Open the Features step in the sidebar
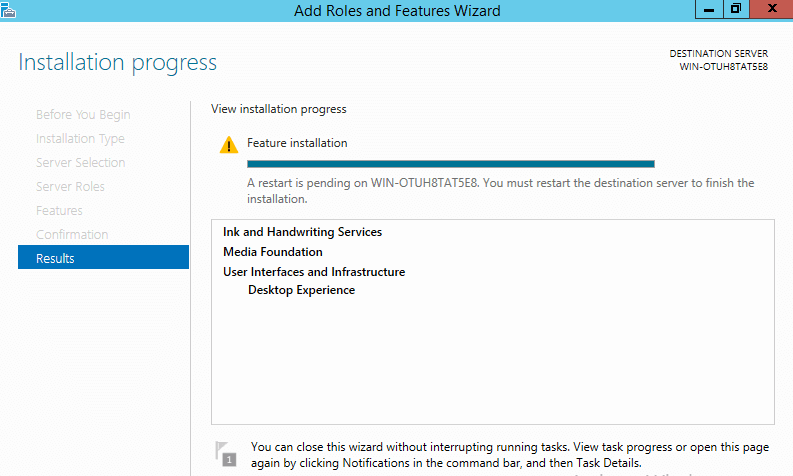 click(59, 211)
